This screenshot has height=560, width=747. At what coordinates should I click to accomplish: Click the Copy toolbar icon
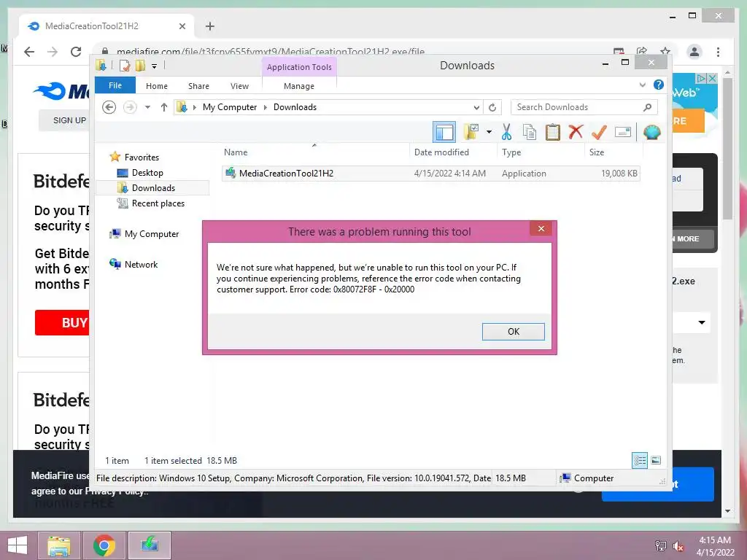point(530,132)
